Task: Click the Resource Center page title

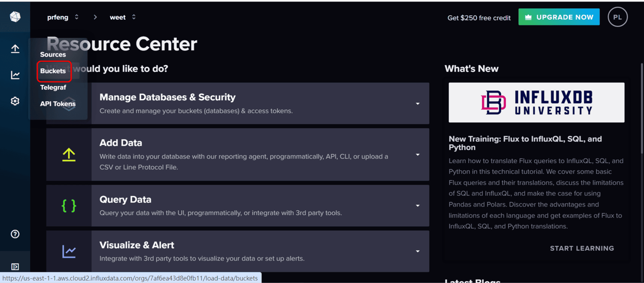Action: (122, 44)
